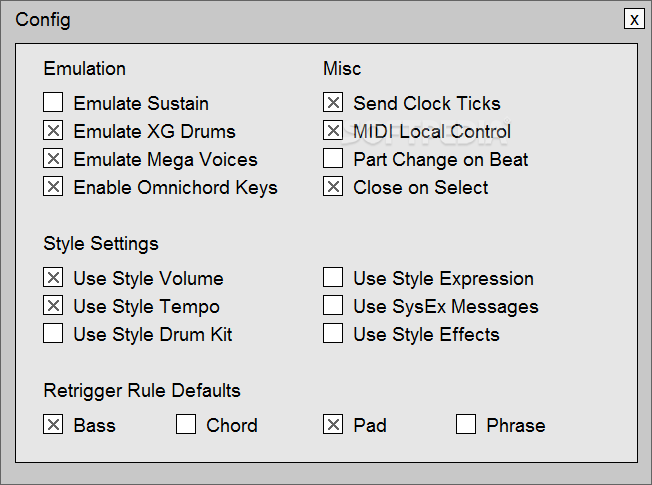The image size is (652, 485).
Task: Toggle Use Style Tempo checkbox
Action: (53, 305)
